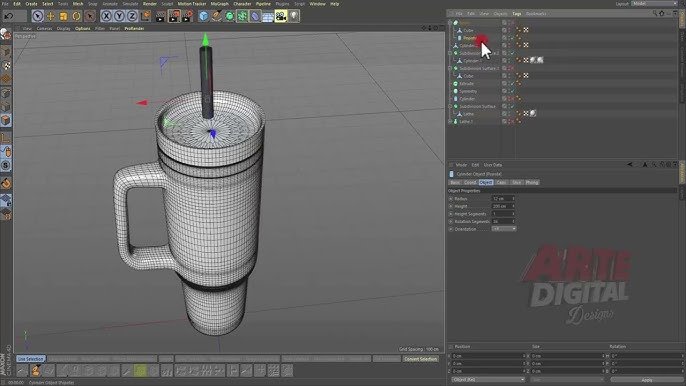Screen dimensions: 686x386
Task: Collapse Subdivision Surface.1 hierarchy
Action: [450, 68]
